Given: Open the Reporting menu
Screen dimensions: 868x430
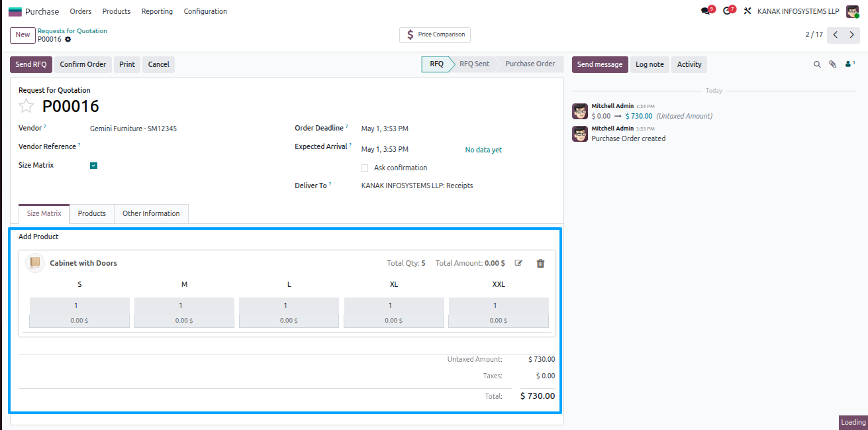Looking at the screenshot, I should (157, 11).
